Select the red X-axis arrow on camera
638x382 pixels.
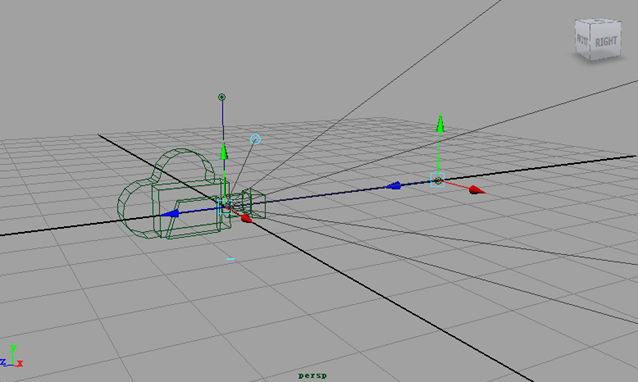tap(247, 219)
